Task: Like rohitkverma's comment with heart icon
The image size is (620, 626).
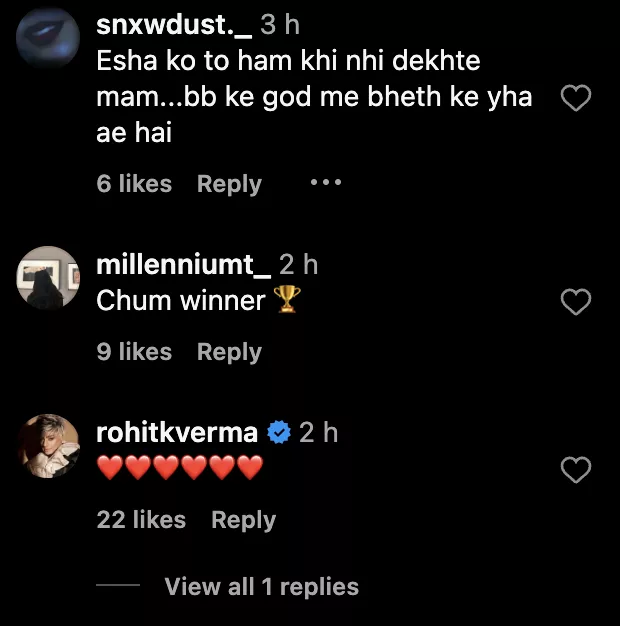Action: [x=576, y=469]
